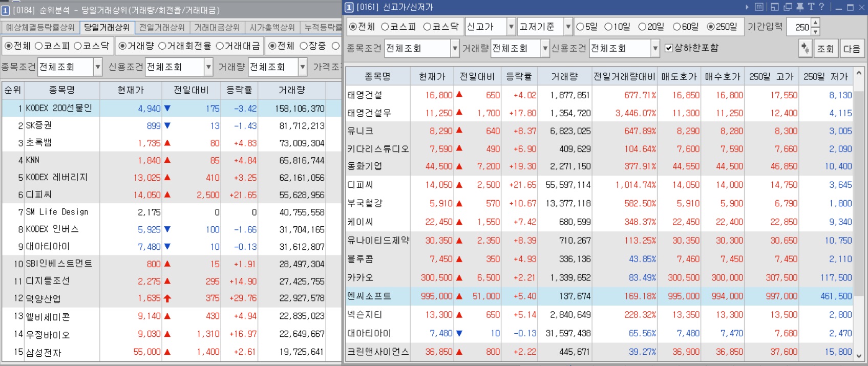Image resolution: width=868 pixels, height=366 pixels.
Task: Click the 조회 button
Action: pyautogui.click(x=825, y=49)
